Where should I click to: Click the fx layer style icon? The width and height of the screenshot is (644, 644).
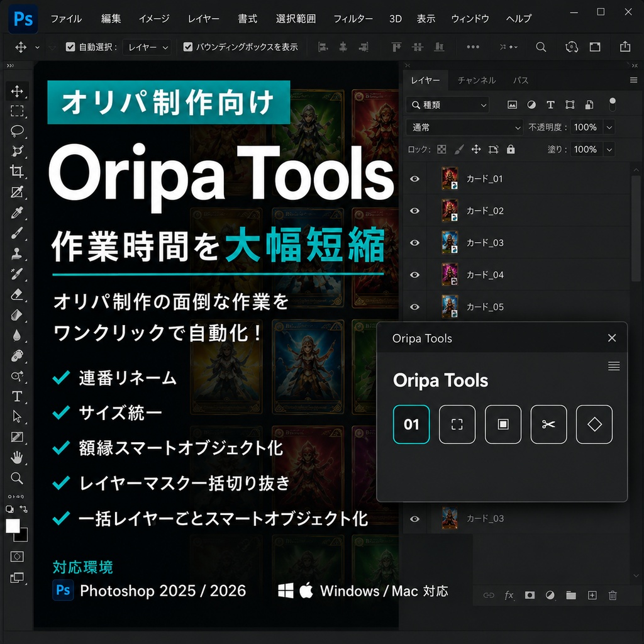click(x=509, y=595)
